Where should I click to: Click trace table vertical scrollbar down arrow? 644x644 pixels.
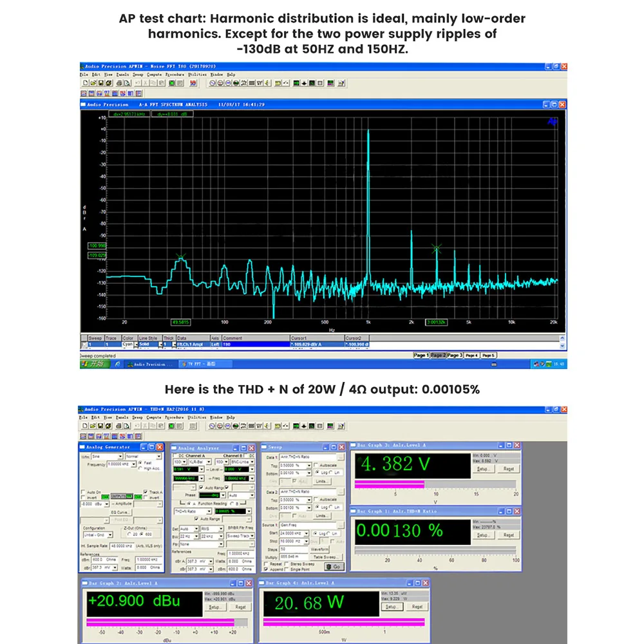pos(562,346)
